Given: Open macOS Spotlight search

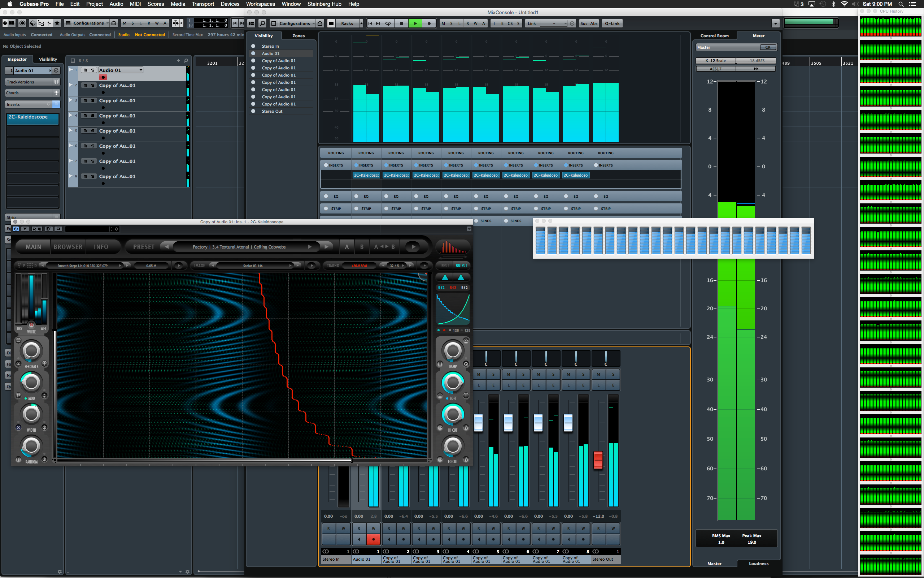Looking at the screenshot, I should coord(901,4).
